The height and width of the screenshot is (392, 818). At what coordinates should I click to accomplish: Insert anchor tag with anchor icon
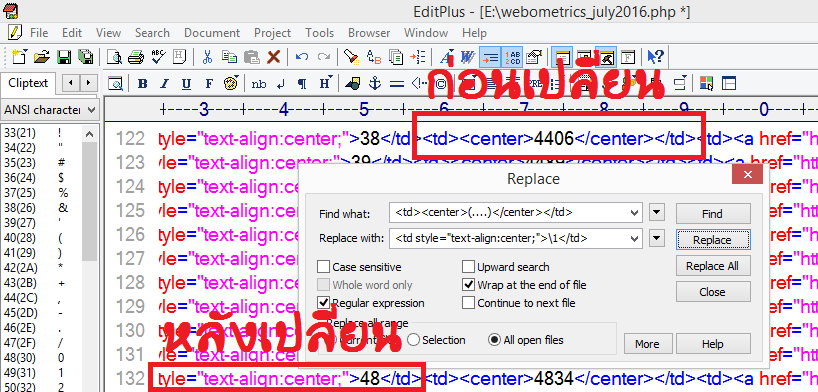point(375,83)
